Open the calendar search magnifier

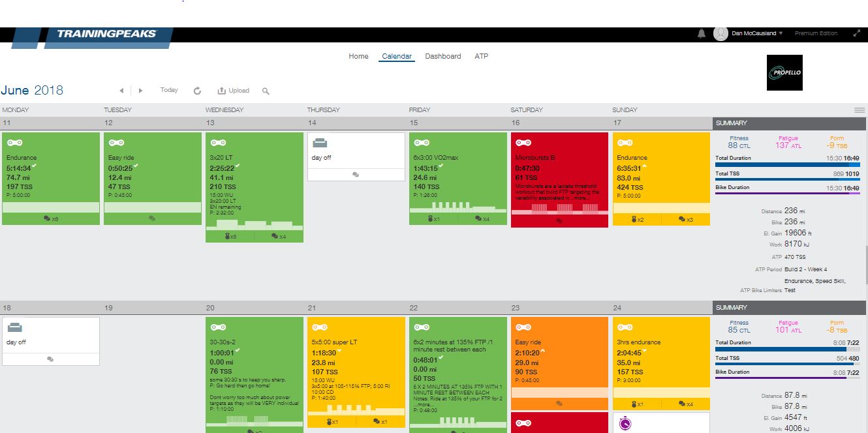[266, 91]
